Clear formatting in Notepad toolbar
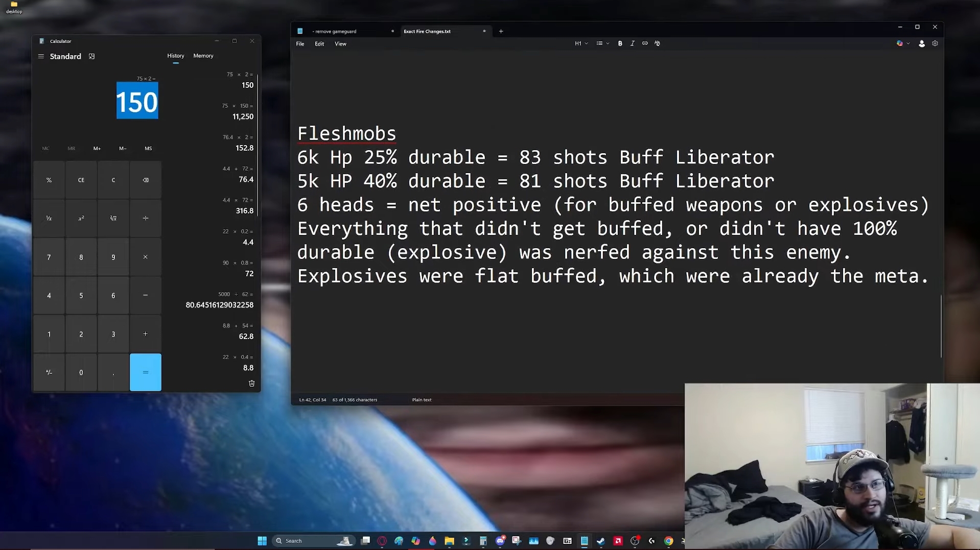 coord(658,44)
